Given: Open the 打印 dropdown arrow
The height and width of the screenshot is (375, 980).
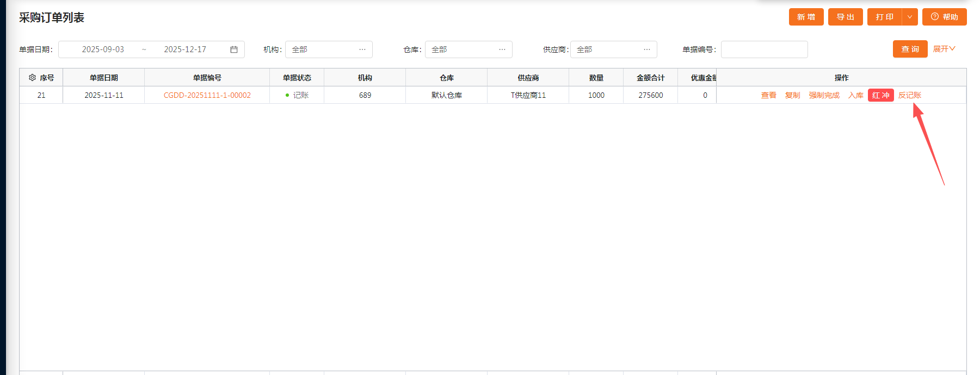Looking at the screenshot, I should pyautogui.click(x=909, y=17).
